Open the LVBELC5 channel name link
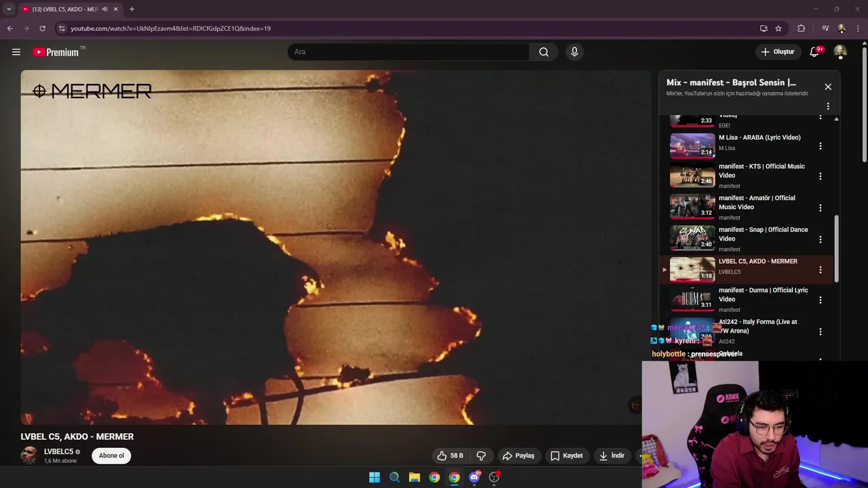 [58, 451]
